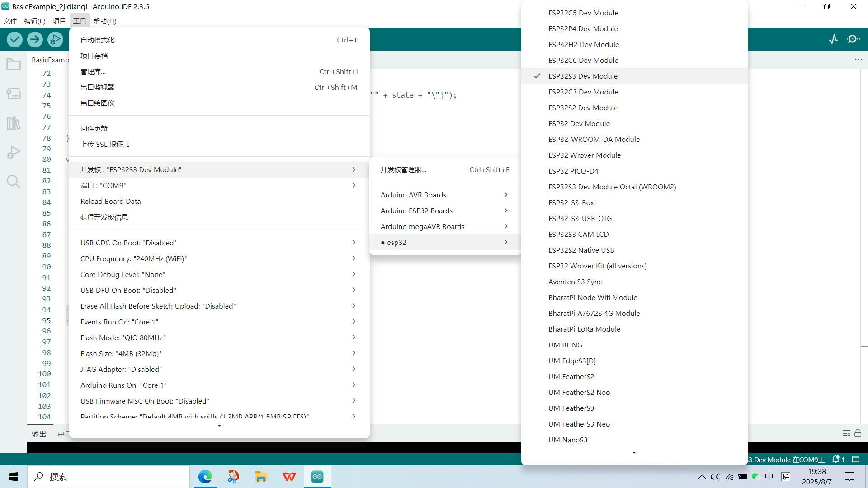
Task: Show hidden system tray icons
Action: [x=702, y=477]
